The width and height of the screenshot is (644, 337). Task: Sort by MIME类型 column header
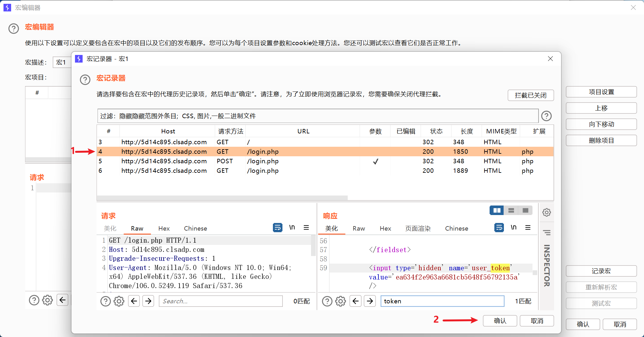coord(501,131)
